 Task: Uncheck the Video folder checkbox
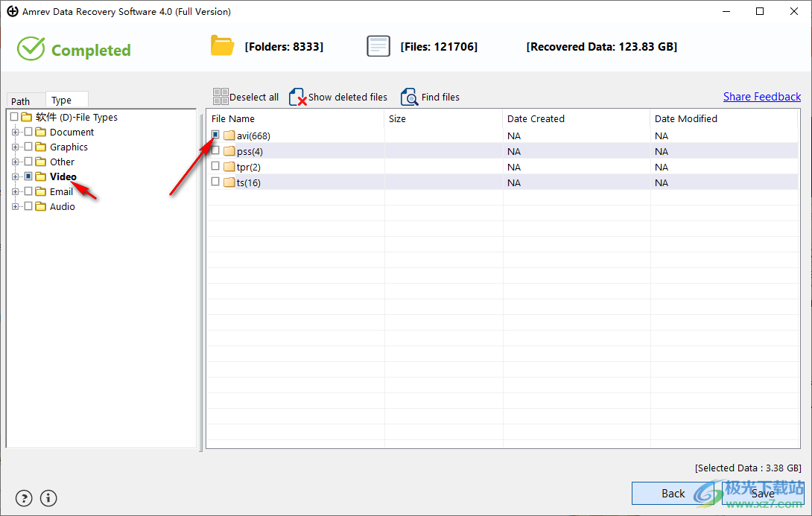click(28, 176)
